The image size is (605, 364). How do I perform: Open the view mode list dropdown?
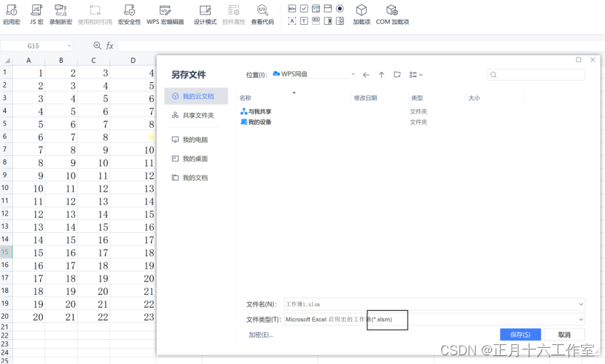click(x=416, y=75)
